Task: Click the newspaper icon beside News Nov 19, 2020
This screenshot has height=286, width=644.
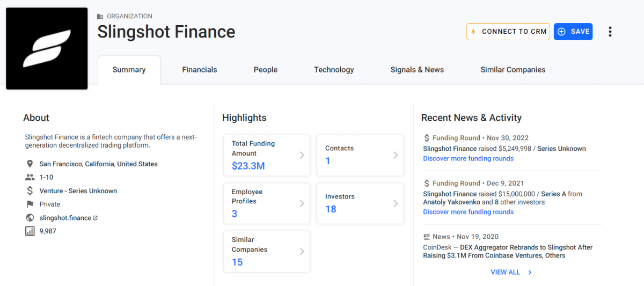Action: [427, 237]
